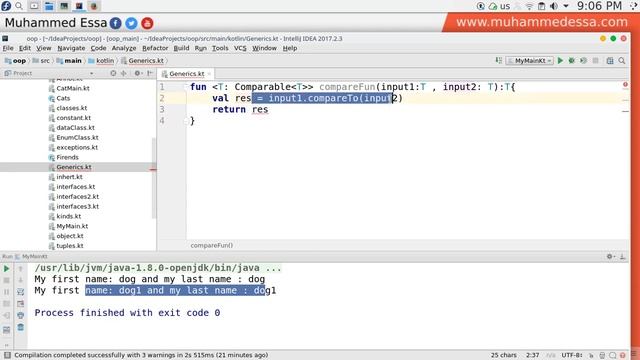The image size is (640, 360).
Task: Click the main breadcrumb folder
Action: tap(69, 60)
